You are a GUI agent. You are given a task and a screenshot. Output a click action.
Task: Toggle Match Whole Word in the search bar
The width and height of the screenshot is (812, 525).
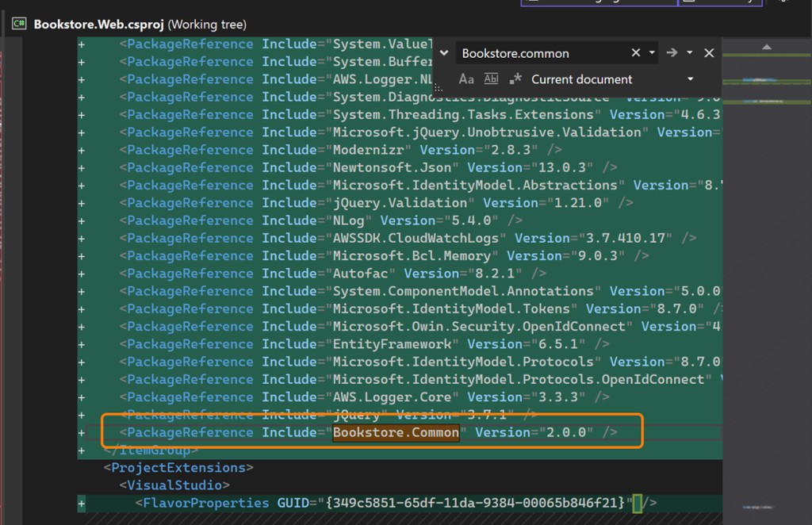click(492, 79)
